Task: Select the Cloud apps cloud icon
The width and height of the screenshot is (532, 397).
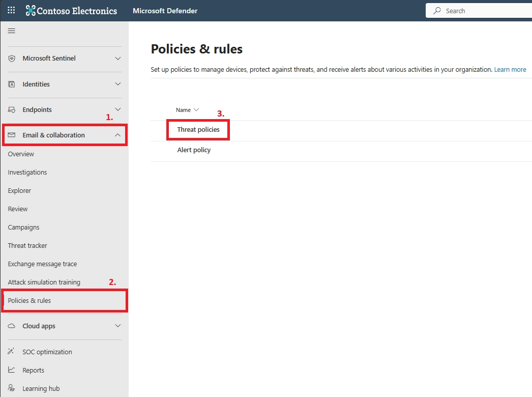Action: 11,326
